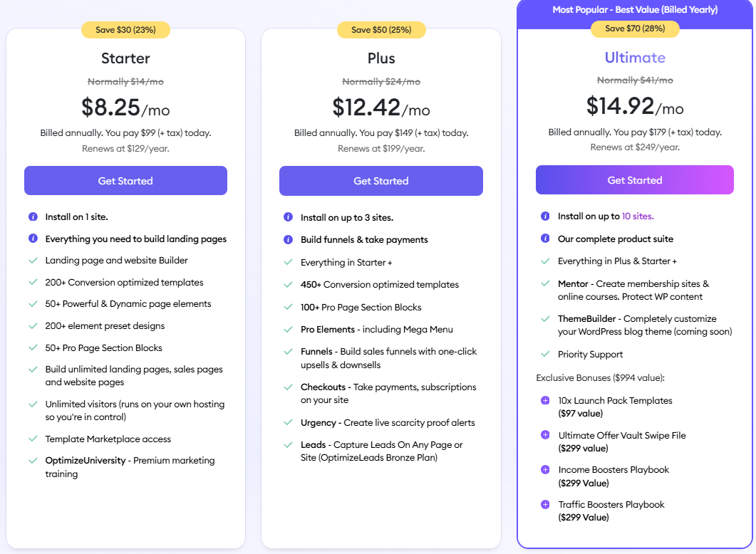Click checkmark beside 'Leads - Capture Leads'

(x=289, y=445)
